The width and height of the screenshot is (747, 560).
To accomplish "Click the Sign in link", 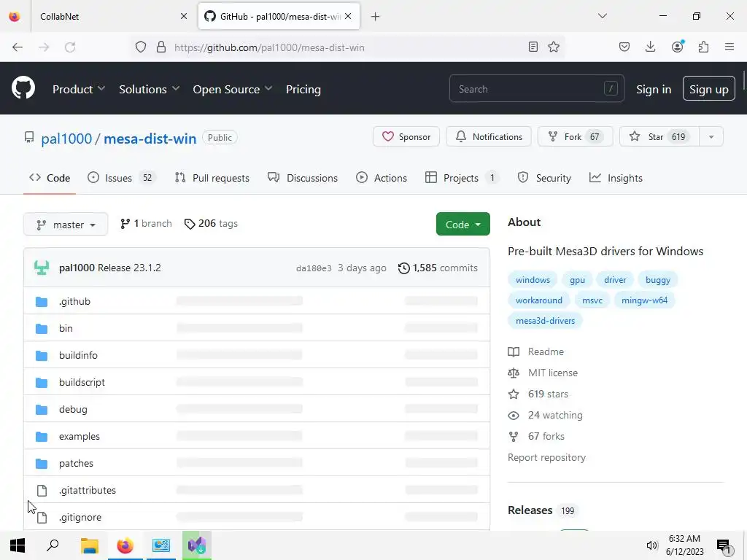I will point(653,89).
